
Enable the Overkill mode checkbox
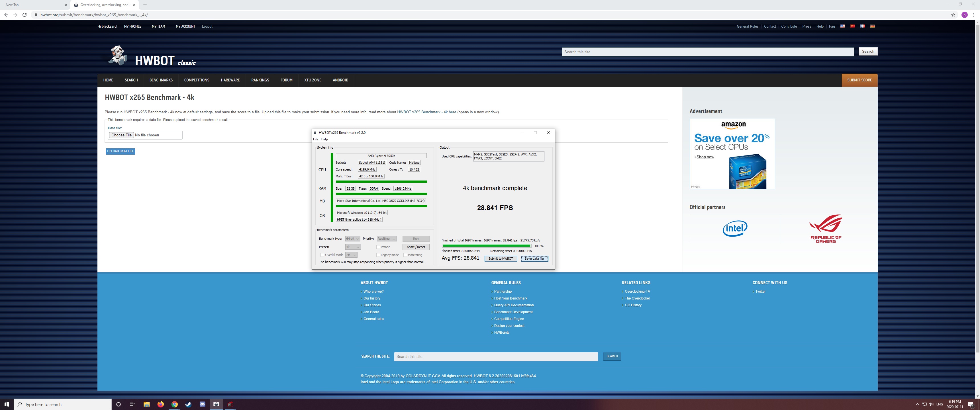click(322, 255)
